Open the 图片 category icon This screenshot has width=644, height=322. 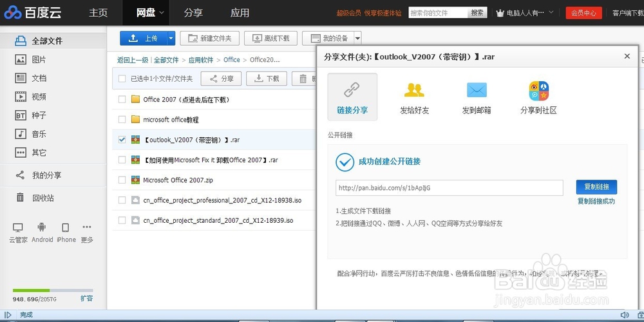[21, 59]
